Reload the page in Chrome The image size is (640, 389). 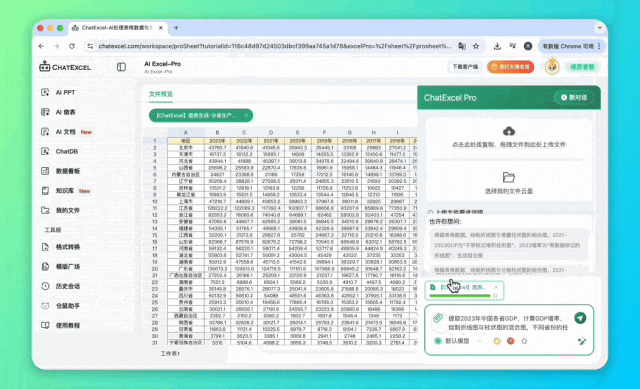(72, 46)
